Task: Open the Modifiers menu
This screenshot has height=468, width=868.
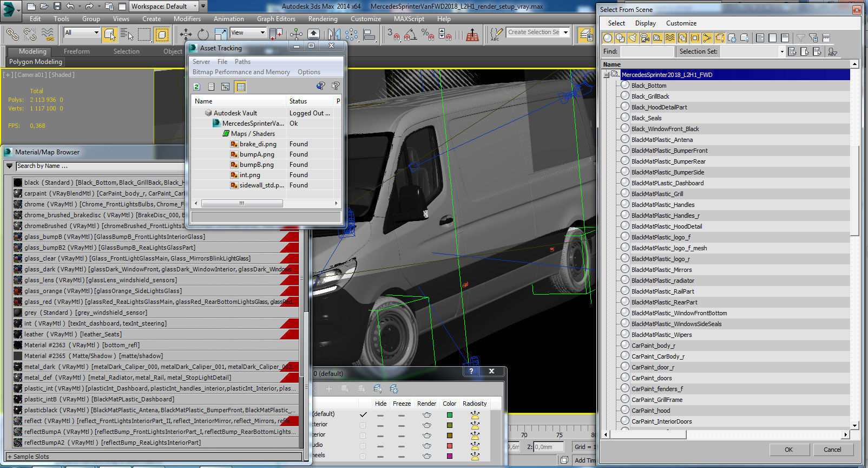Action: click(187, 19)
